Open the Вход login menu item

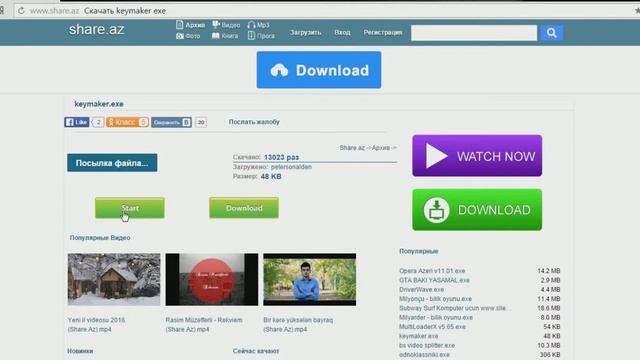(342, 32)
